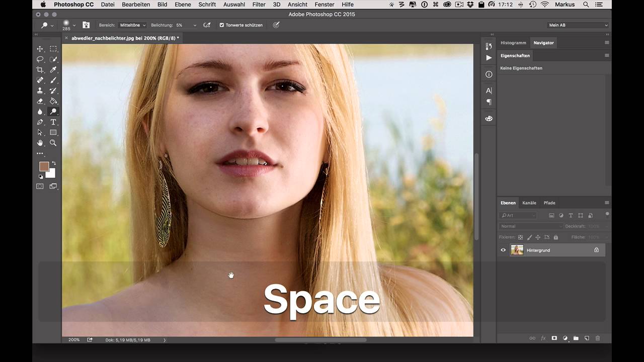The image size is (644, 362).
Task: Select the Healing Brush bandage tool
Action: 40,80
